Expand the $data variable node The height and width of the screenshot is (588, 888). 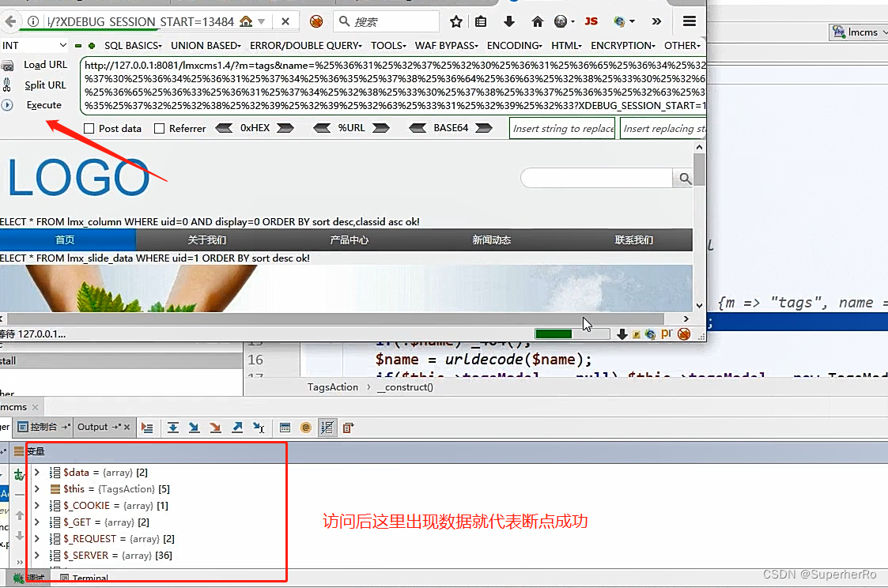pos(37,472)
